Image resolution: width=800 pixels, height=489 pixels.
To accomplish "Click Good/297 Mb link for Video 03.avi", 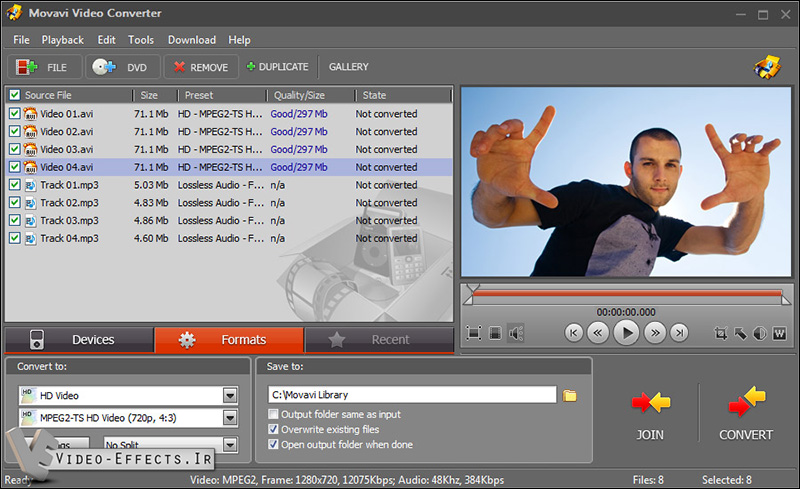I will [299, 150].
